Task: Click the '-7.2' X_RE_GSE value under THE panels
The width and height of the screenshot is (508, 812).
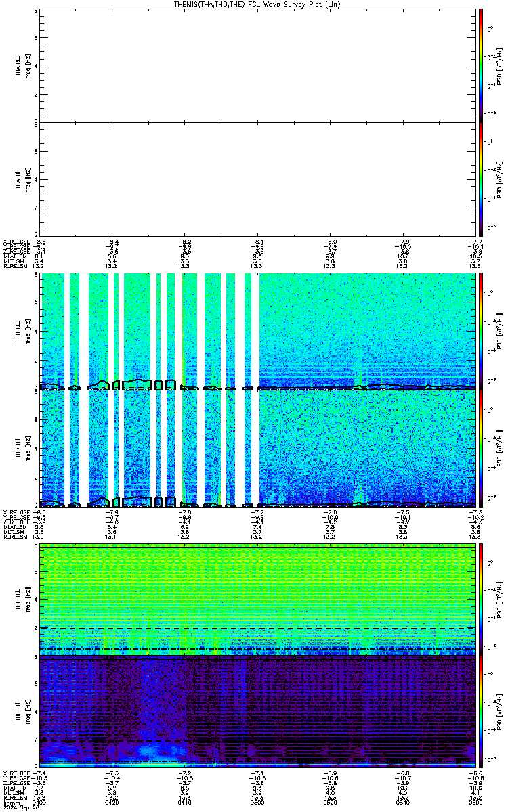Action: pos(184,773)
